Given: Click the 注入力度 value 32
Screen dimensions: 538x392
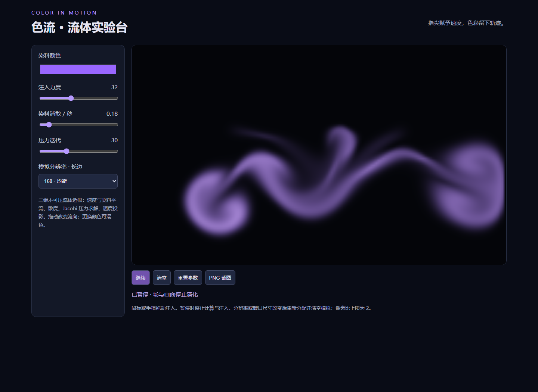Looking at the screenshot, I should [114, 87].
